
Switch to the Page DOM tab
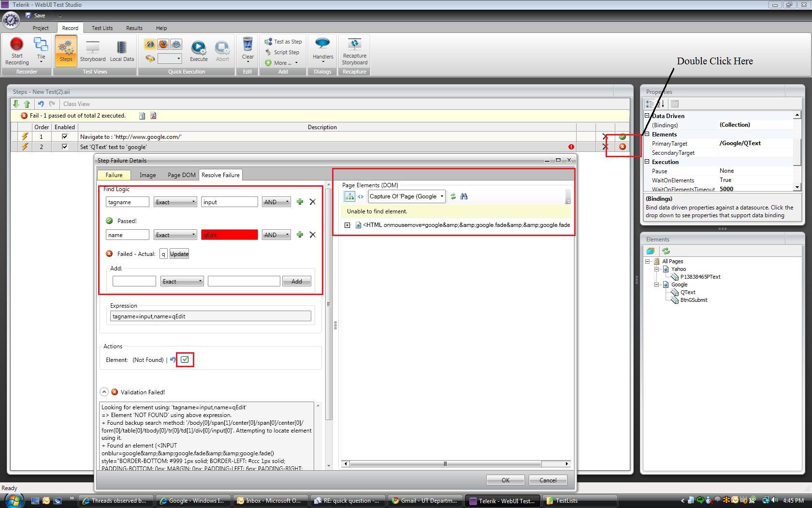point(182,175)
